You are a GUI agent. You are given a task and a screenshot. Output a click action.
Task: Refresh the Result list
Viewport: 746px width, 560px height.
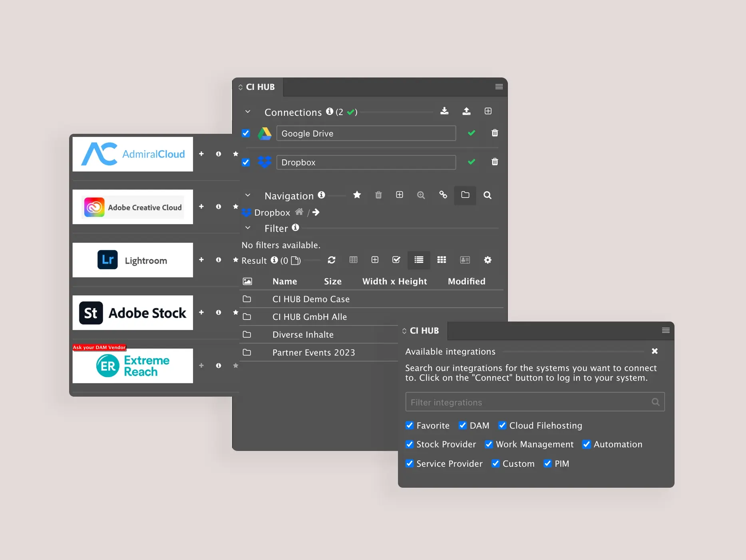331,260
